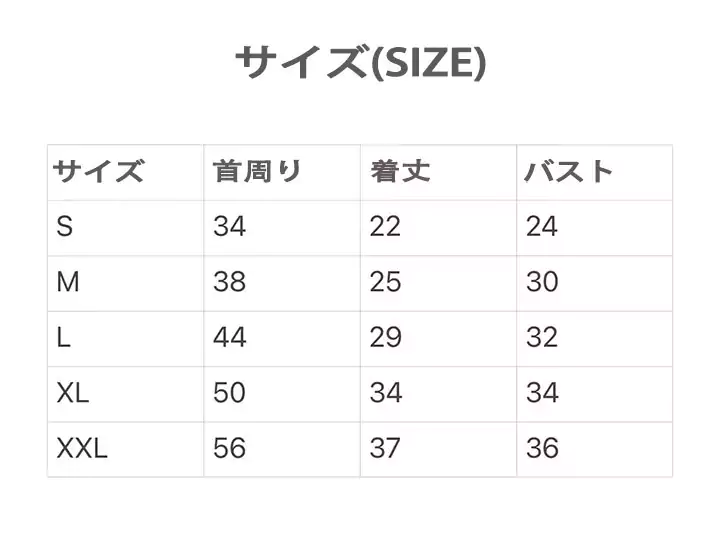Click the S size row label
The width and height of the screenshot is (720, 544).
point(65,227)
